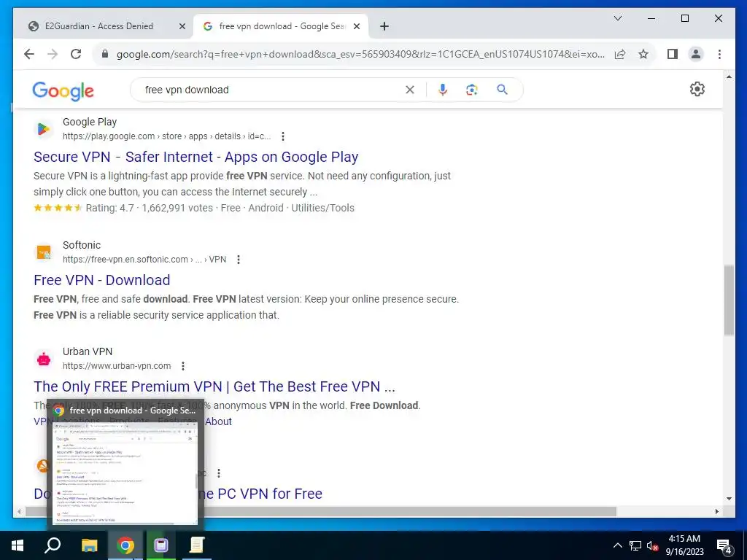Click the play.google.com result URL
747x560 pixels.
(x=167, y=136)
